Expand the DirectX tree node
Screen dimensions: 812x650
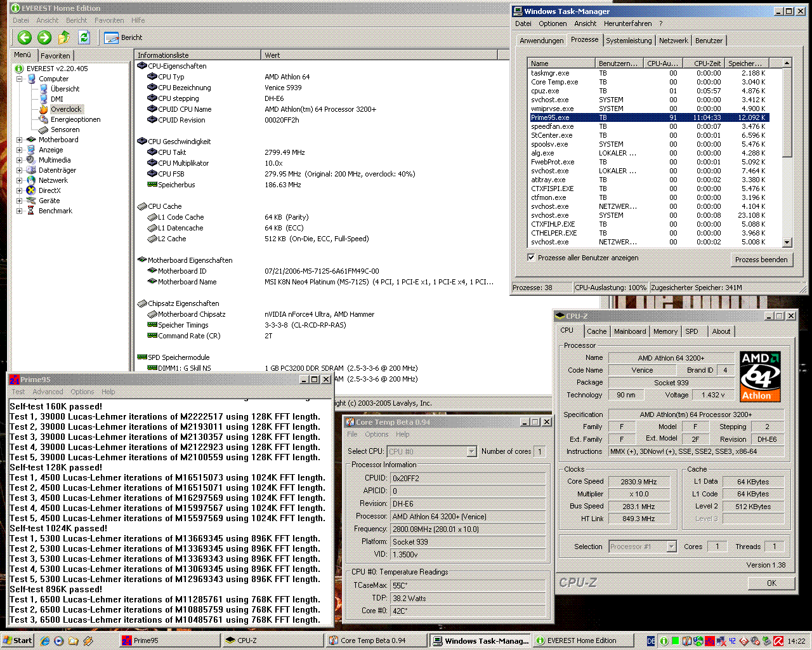click(x=19, y=190)
